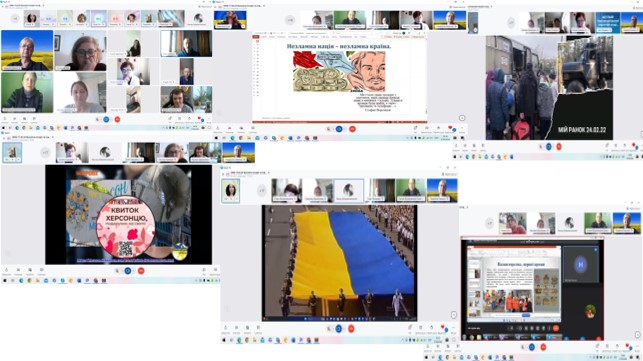Open the hidden participants circle above the Волонтерство screen share
The height and width of the screenshot is (361, 643).
point(490,224)
